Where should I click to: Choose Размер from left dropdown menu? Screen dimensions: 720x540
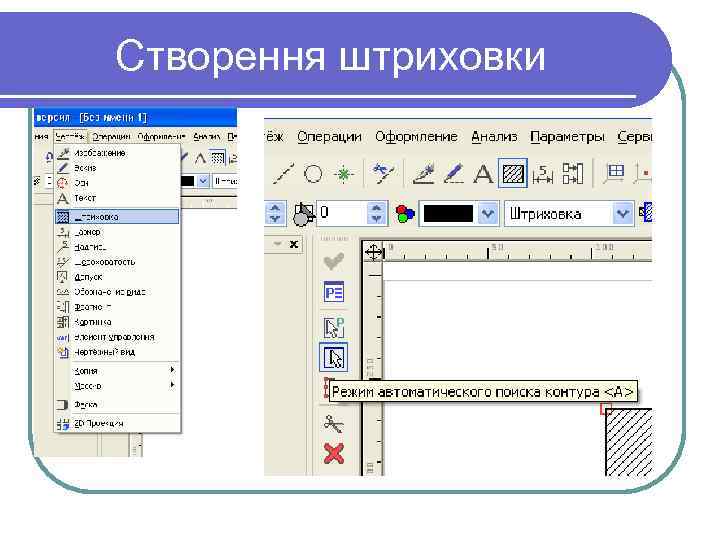[117, 232]
